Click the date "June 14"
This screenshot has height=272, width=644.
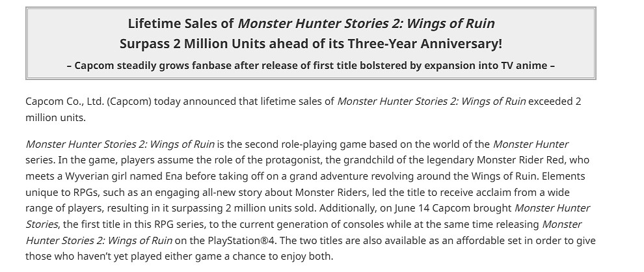pos(464,208)
